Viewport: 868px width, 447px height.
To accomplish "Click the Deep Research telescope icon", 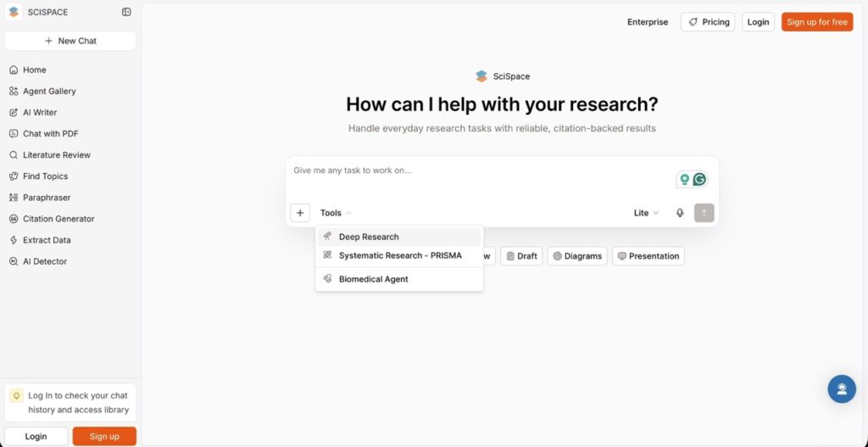I will (x=328, y=237).
